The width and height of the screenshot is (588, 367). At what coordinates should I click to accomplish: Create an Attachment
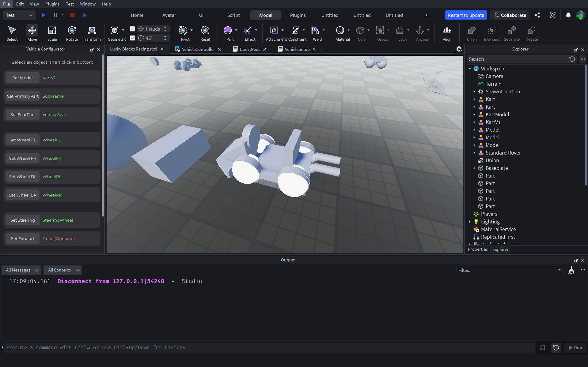[x=274, y=30]
